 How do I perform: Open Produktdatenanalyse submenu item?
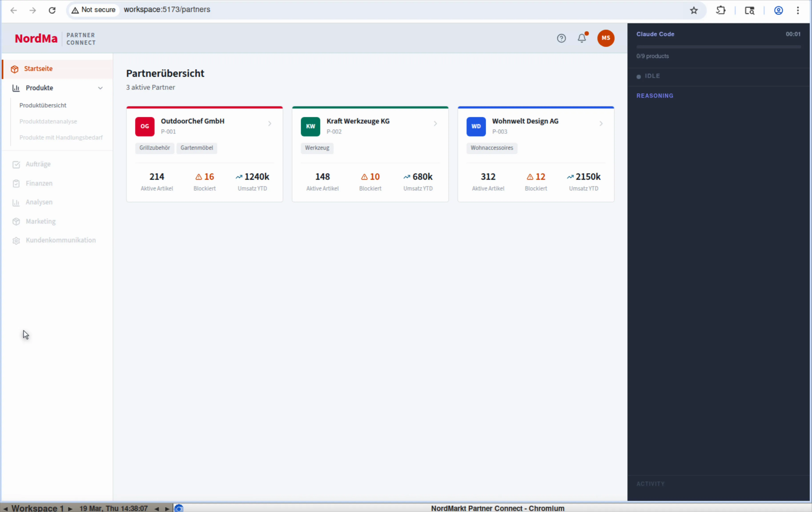pos(48,121)
